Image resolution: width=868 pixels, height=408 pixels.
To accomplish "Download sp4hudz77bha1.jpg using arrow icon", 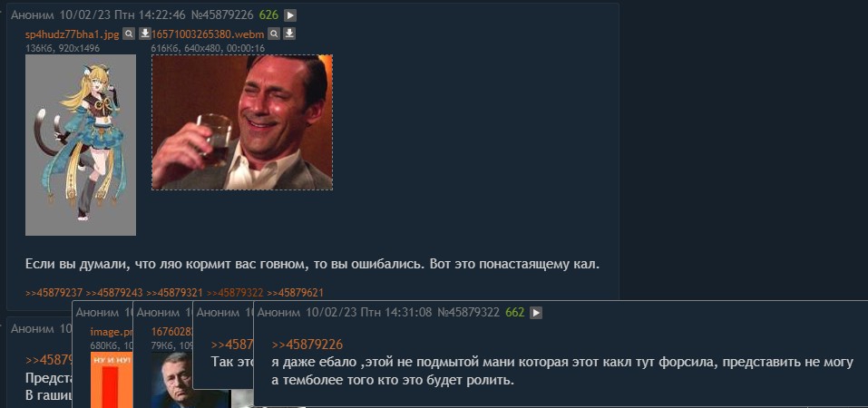I will [144, 34].
